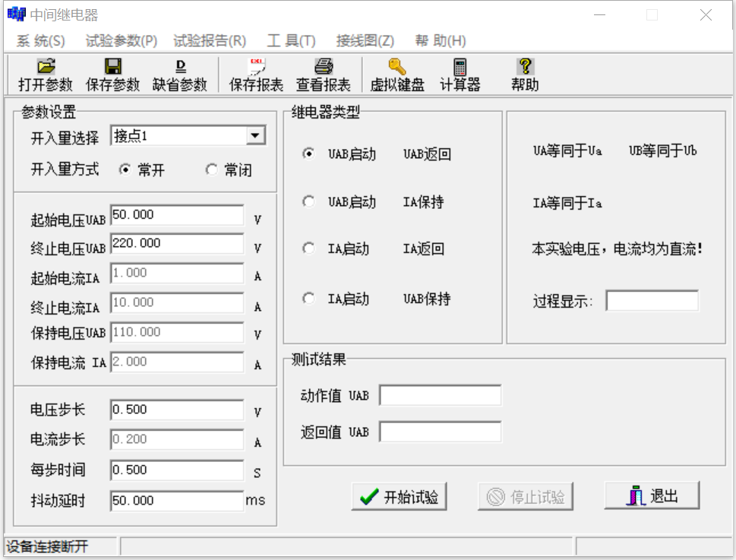The image size is (736, 560).
Task: Open the 计算器 calculator icon
Action: click(460, 67)
